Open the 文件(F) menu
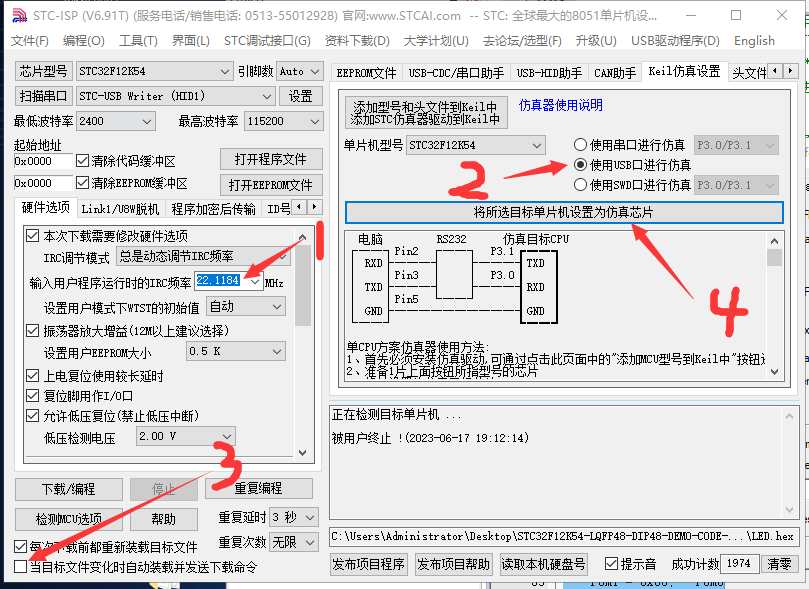The height and width of the screenshot is (589, 809). [29, 41]
